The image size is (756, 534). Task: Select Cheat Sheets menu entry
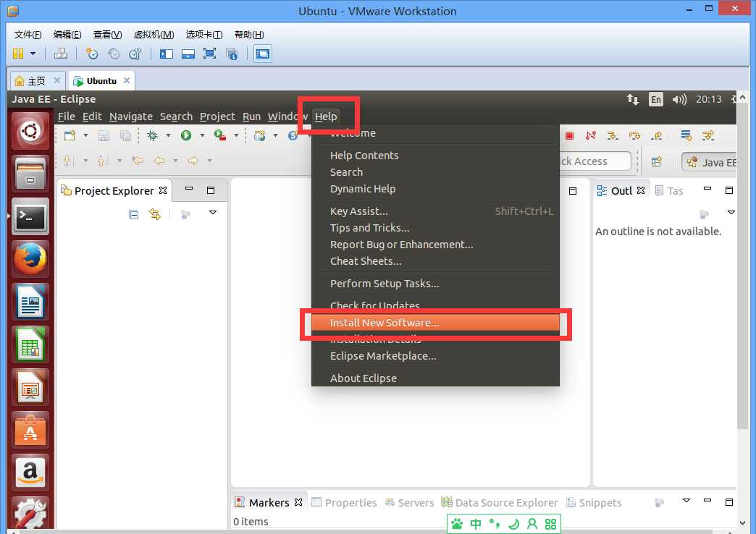pos(435,261)
